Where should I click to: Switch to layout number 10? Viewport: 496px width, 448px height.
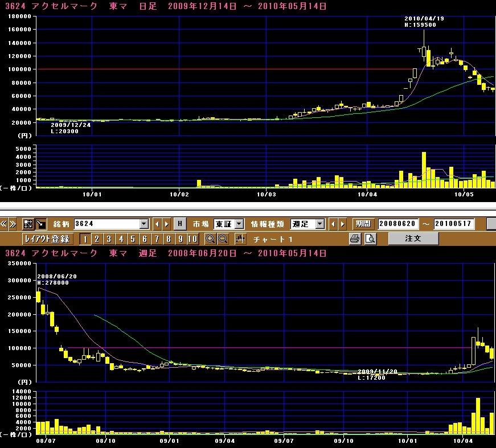click(192, 239)
